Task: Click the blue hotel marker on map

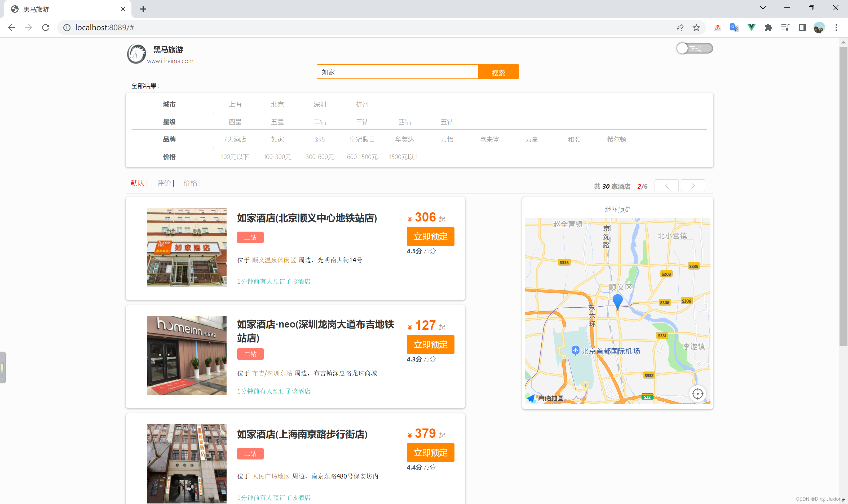Action: (x=617, y=302)
